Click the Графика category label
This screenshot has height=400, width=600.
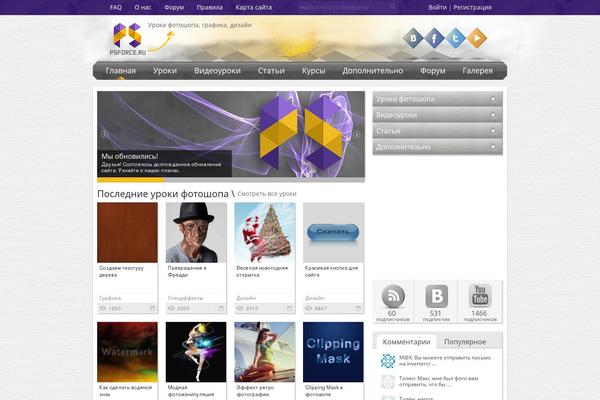[110, 298]
